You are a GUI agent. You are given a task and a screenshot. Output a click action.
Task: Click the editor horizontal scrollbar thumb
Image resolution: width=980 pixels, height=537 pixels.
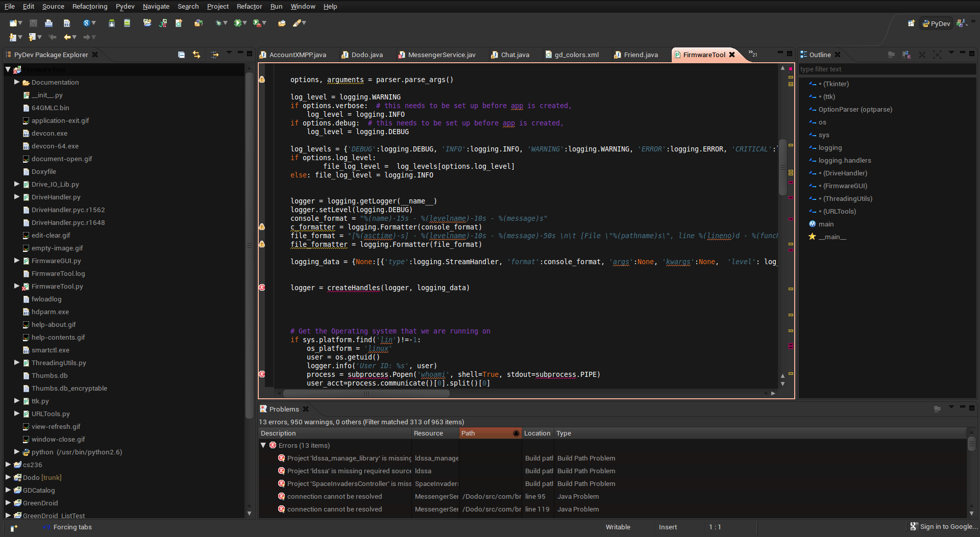[x=366, y=393]
